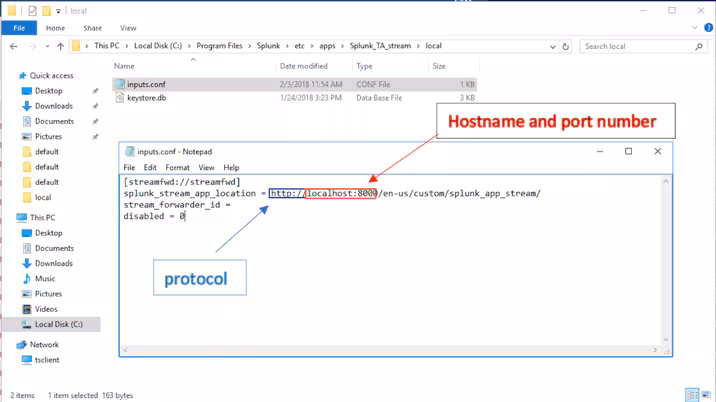Open the Videos folder under This PC

tap(46, 309)
